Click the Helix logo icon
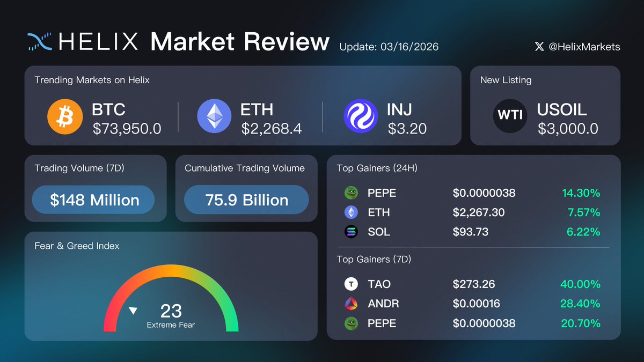This screenshot has height=362, width=644. pyautogui.click(x=39, y=41)
